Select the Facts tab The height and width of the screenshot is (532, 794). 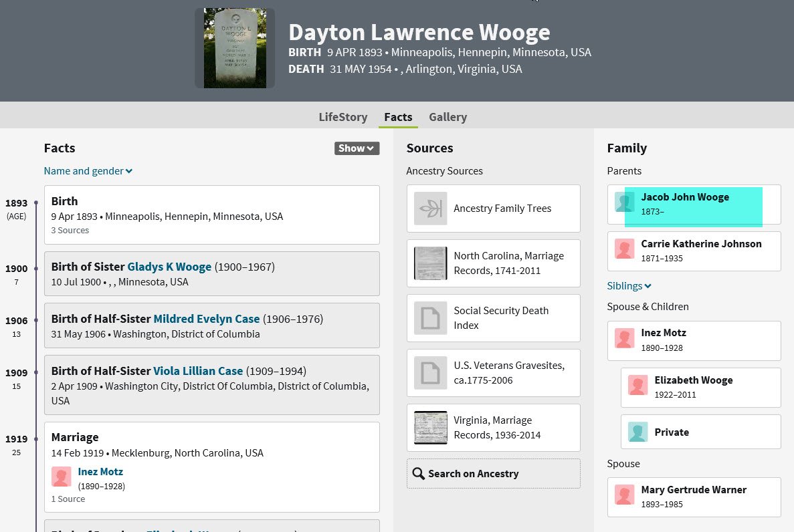(x=398, y=117)
